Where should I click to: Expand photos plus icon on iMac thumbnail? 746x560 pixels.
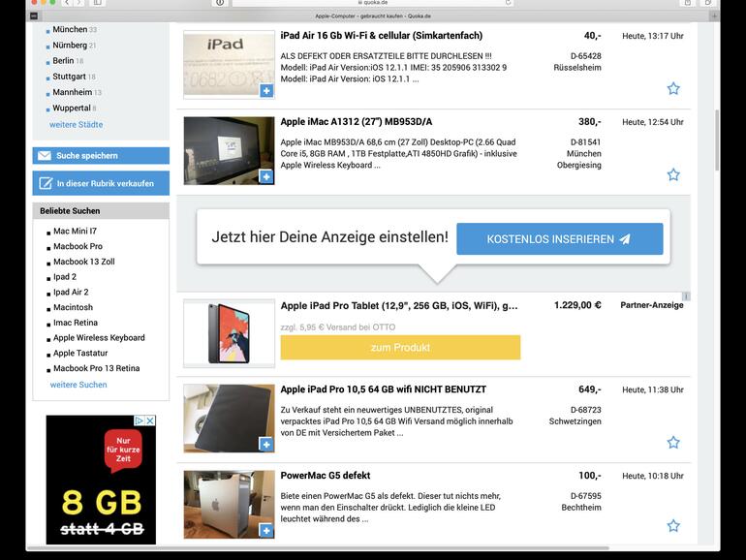click(x=266, y=176)
